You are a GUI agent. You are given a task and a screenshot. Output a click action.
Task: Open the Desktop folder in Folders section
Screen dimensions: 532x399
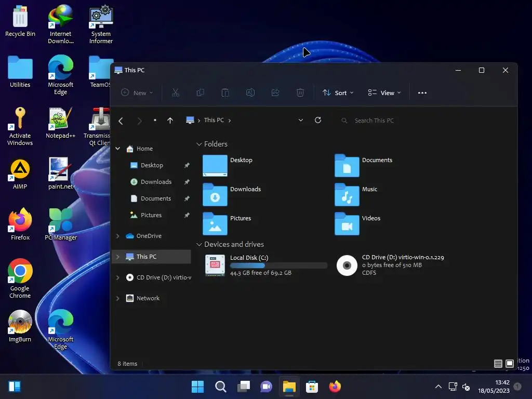tap(228, 165)
